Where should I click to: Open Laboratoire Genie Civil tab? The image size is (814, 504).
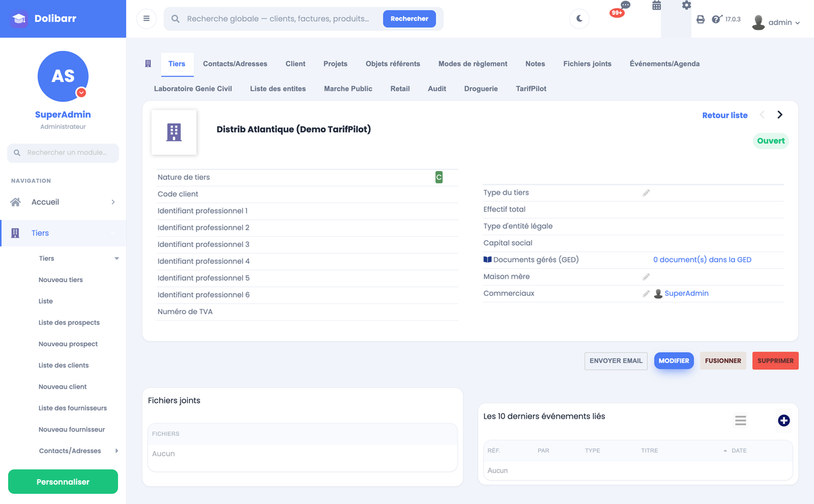point(193,89)
